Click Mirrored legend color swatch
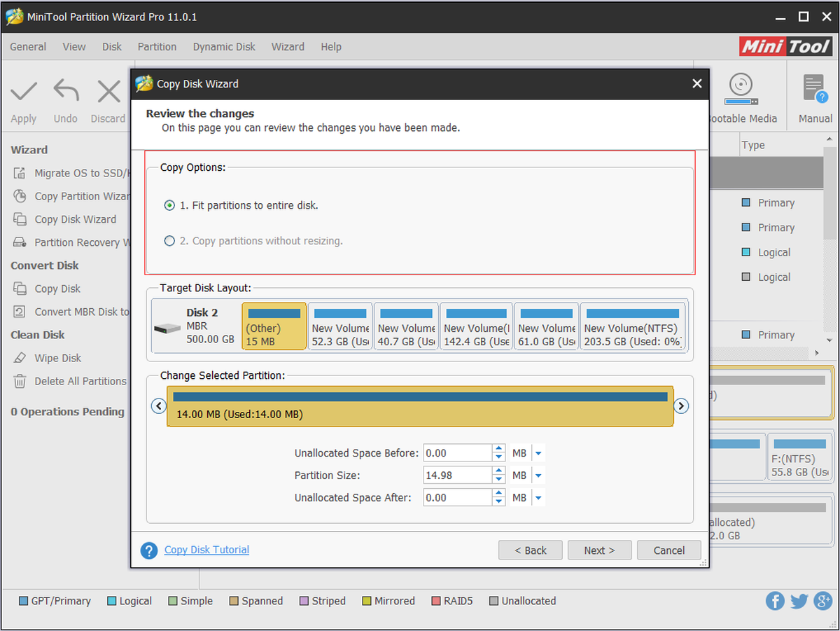 (367, 601)
